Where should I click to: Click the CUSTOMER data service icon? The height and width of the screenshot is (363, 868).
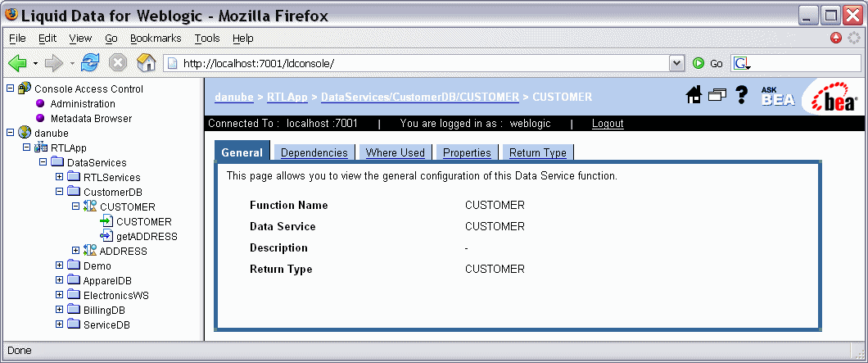point(90,206)
